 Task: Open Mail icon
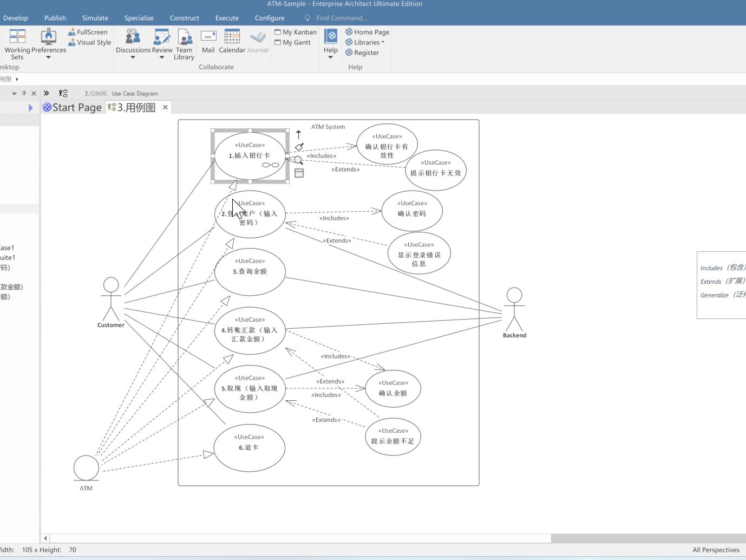point(208,37)
